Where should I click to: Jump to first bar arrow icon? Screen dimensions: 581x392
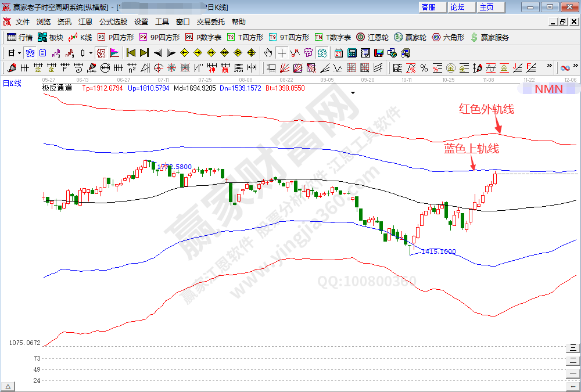tap(131, 53)
